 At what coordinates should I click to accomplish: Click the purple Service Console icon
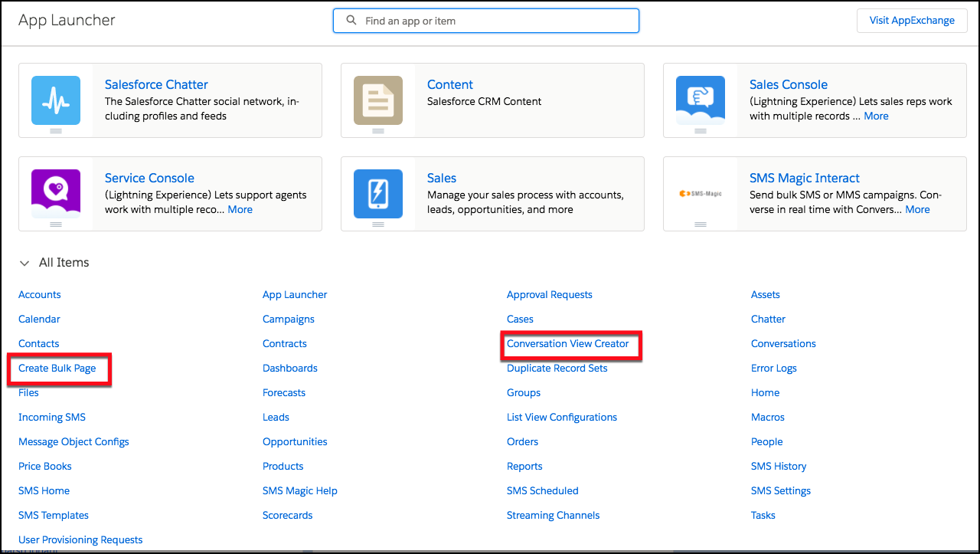pyautogui.click(x=56, y=194)
